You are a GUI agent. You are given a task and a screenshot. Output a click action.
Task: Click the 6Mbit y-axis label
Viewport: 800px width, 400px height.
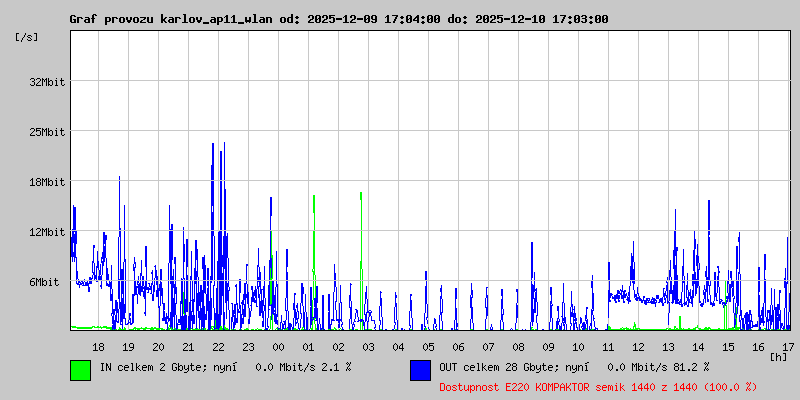(44, 282)
